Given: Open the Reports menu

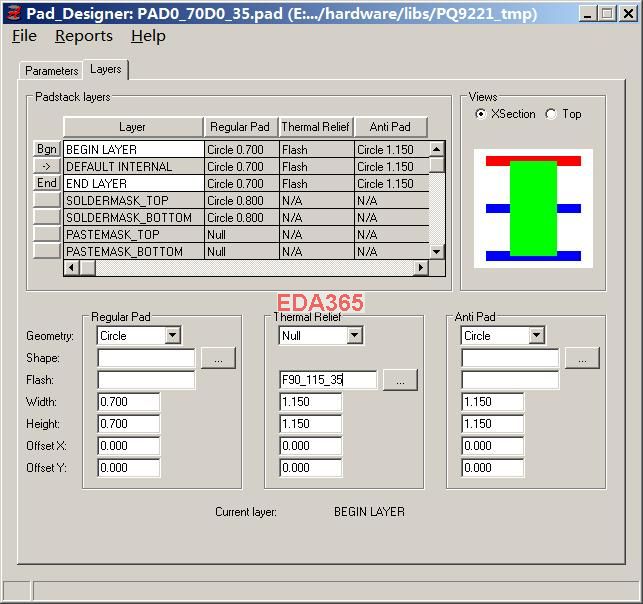Looking at the screenshot, I should pos(84,36).
